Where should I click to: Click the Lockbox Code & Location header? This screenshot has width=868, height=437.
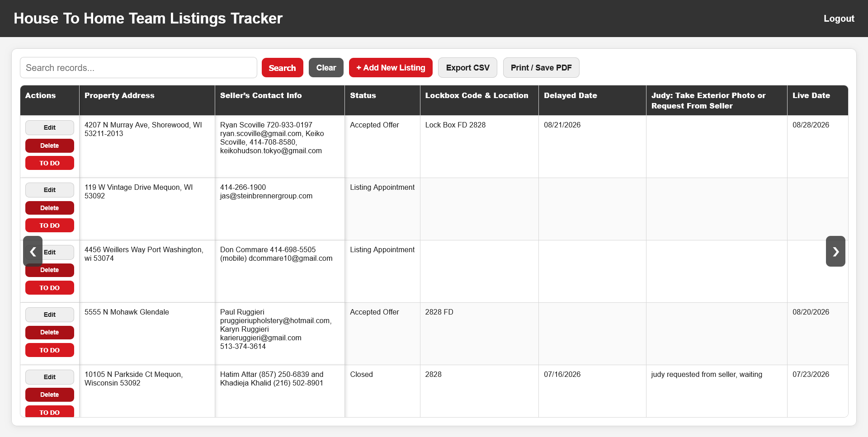click(479, 100)
